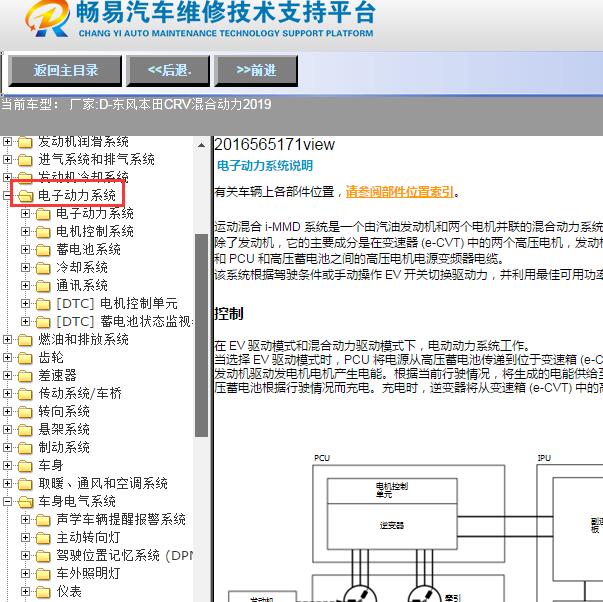Click the 电子动力系统 open folder icon
The image size is (603, 602).
[25, 196]
